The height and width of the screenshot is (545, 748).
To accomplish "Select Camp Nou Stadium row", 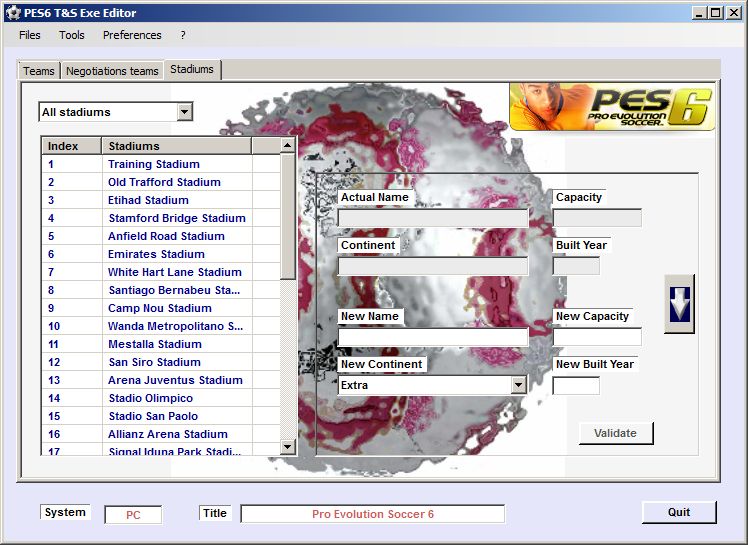I will (x=161, y=308).
